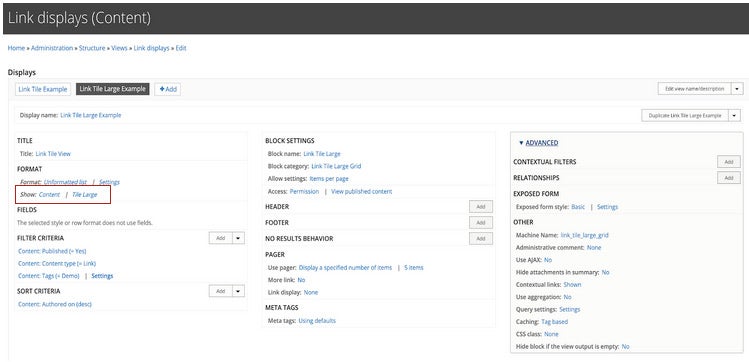Viewport: 749px width, 362px height.
Task: Add No Results Behavior element
Action: pyautogui.click(x=481, y=238)
